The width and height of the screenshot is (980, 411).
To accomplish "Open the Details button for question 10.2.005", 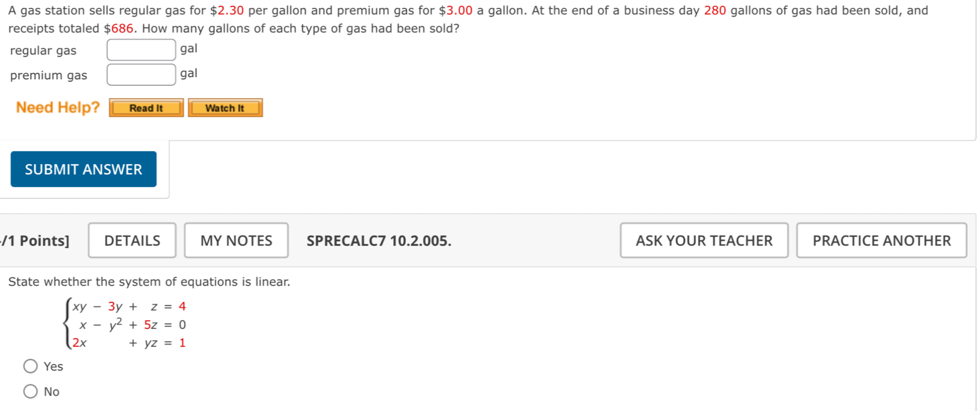I will (132, 240).
